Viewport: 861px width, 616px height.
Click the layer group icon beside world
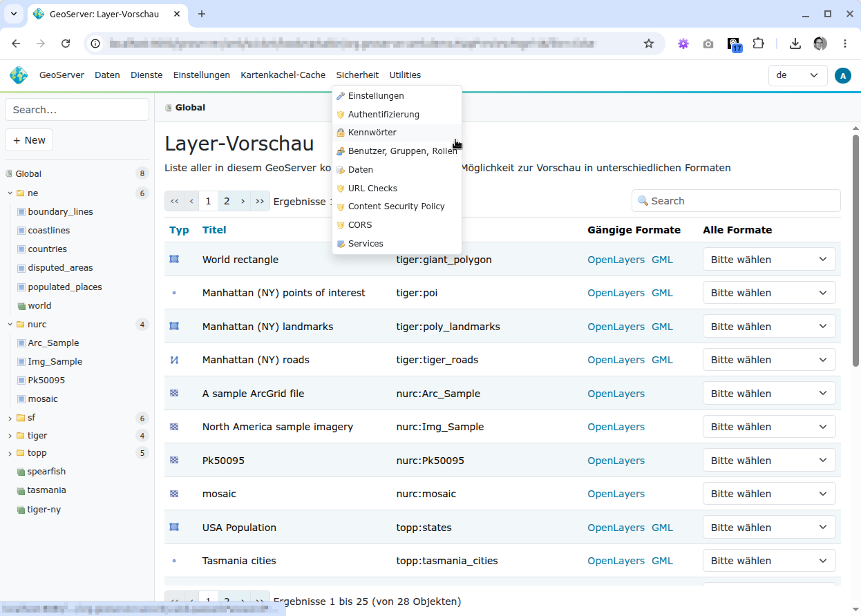click(21, 306)
